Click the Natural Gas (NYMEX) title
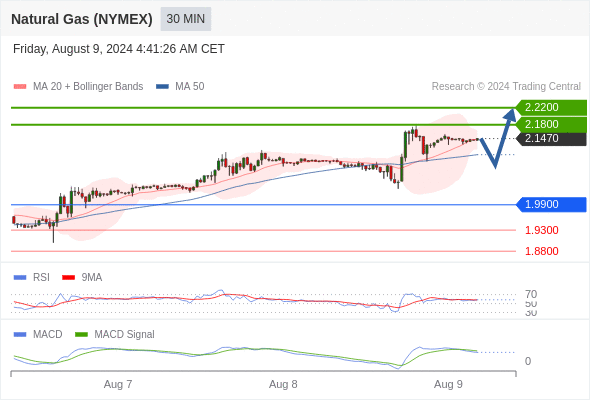The width and height of the screenshot is (590, 400). tap(82, 19)
